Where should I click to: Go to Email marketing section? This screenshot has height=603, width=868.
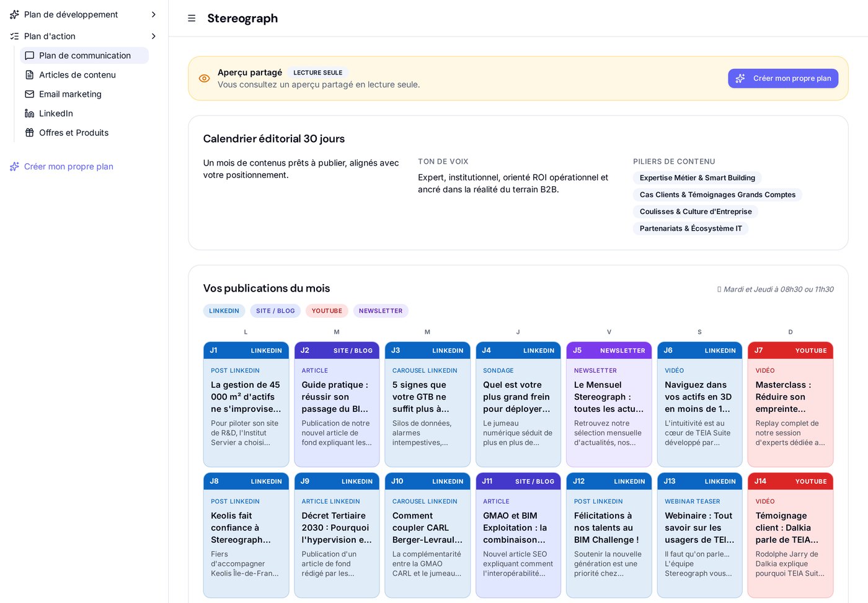click(84, 94)
